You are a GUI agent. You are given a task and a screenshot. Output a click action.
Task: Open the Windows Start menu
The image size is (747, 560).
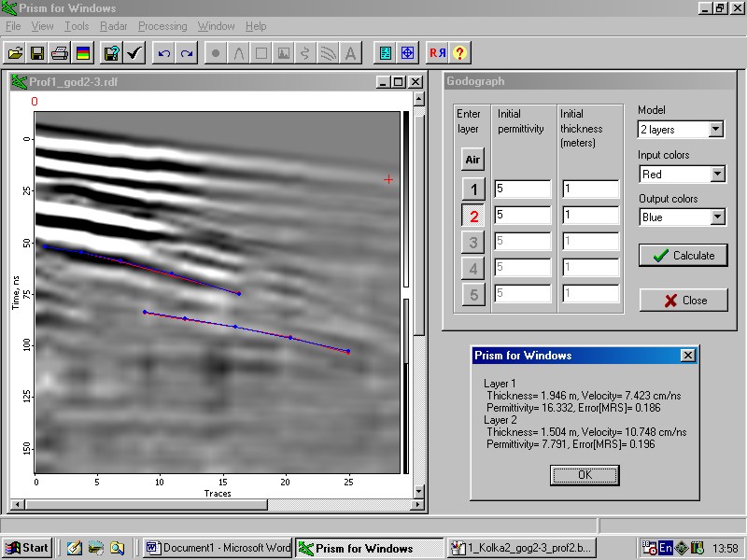click(x=27, y=548)
